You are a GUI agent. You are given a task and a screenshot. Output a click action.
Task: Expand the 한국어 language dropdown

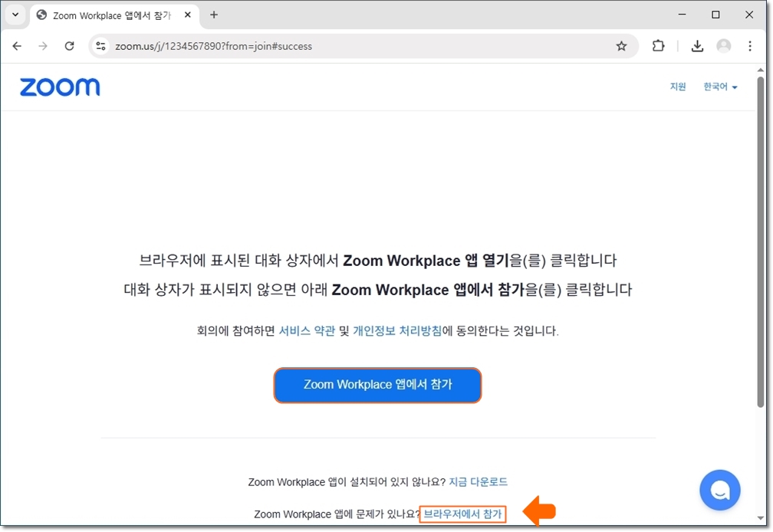720,87
